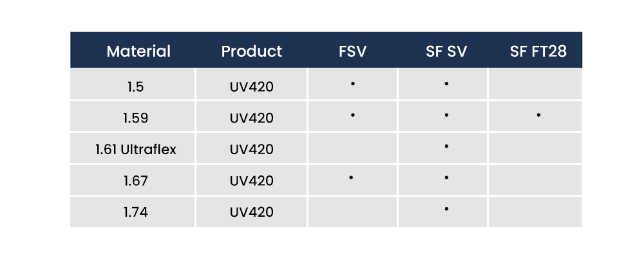Select the 1.74 material cell
This screenshot has height=258, width=644.
click(x=135, y=212)
